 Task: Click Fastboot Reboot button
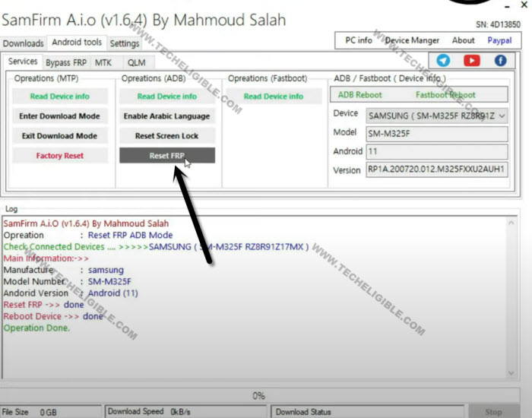click(445, 95)
